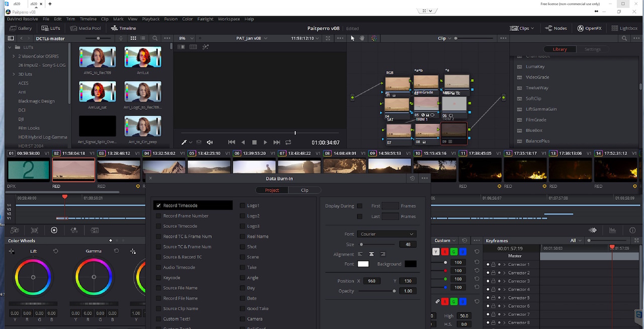This screenshot has width=644, height=329.
Task: Toggle loop playback in the viewer
Action: [x=288, y=142]
